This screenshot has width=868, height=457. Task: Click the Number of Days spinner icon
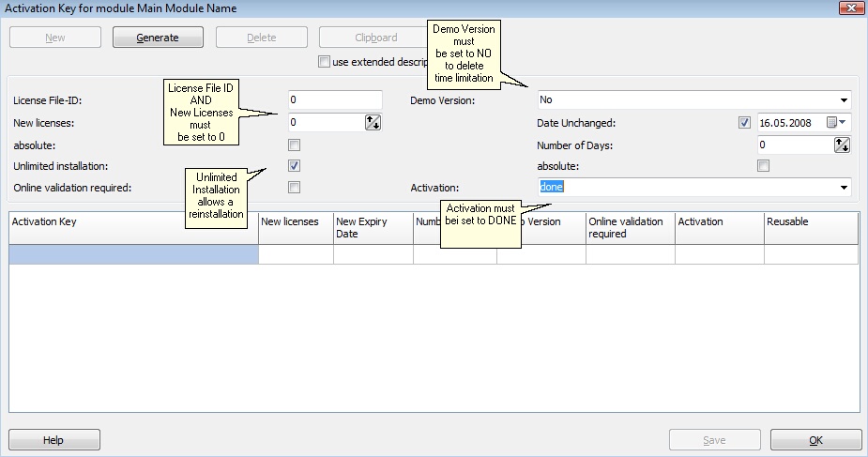[842, 145]
